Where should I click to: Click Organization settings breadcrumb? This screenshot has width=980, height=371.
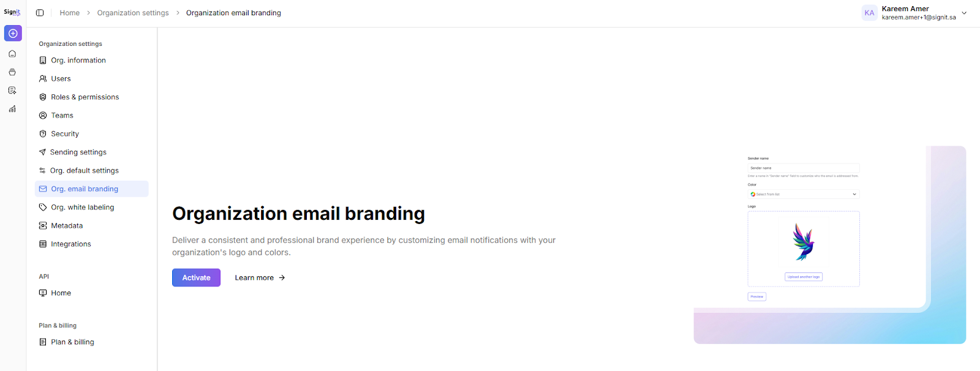pyautogui.click(x=133, y=13)
